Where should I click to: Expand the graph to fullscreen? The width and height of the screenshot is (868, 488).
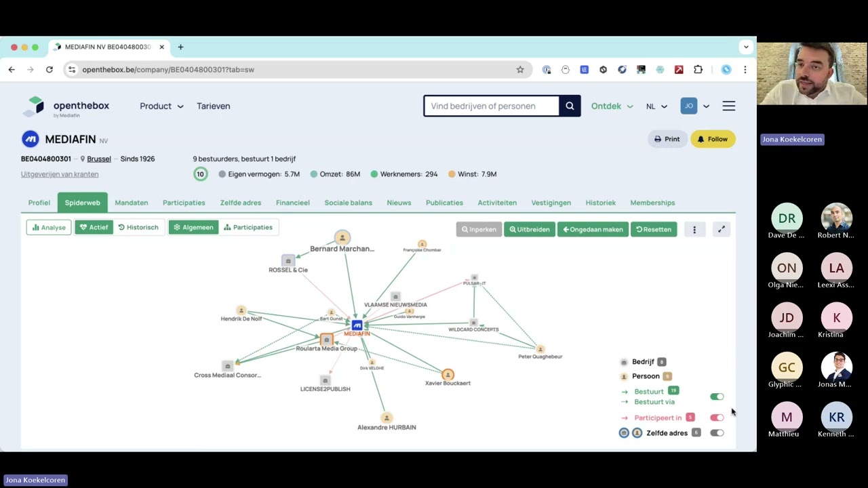722,229
